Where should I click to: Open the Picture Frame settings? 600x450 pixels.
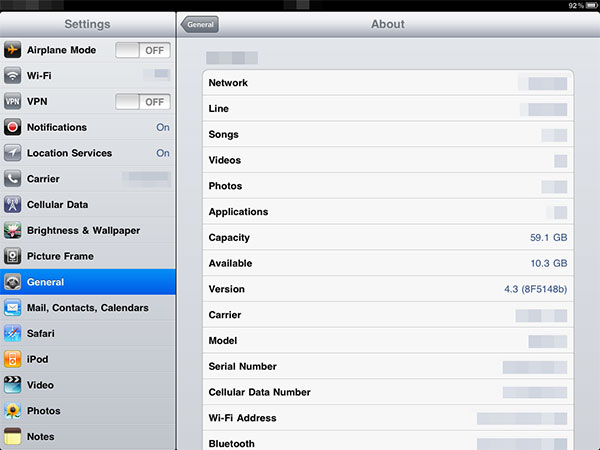[x=88, y=256]
